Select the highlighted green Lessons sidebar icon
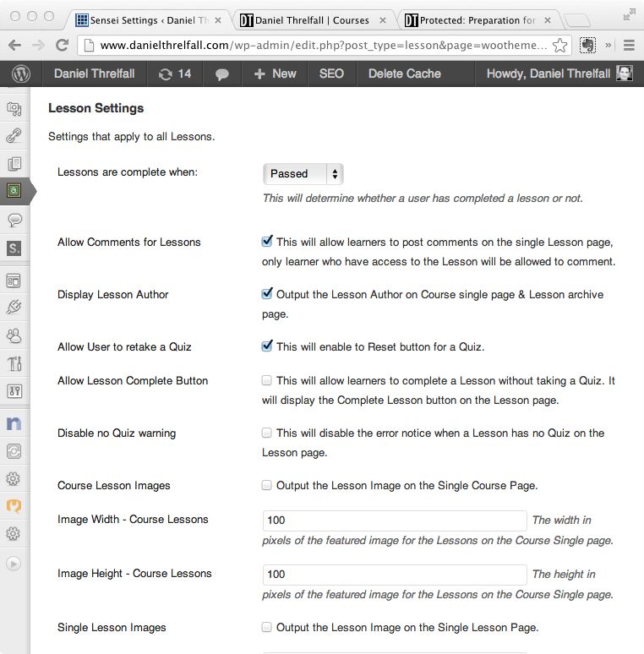 [14, 191]
